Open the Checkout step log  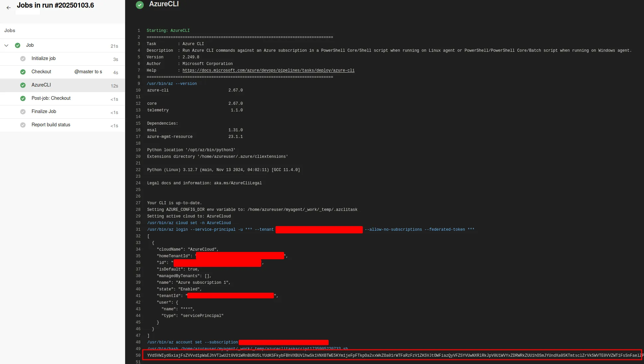pyautogui.click(x=62, y=72)
